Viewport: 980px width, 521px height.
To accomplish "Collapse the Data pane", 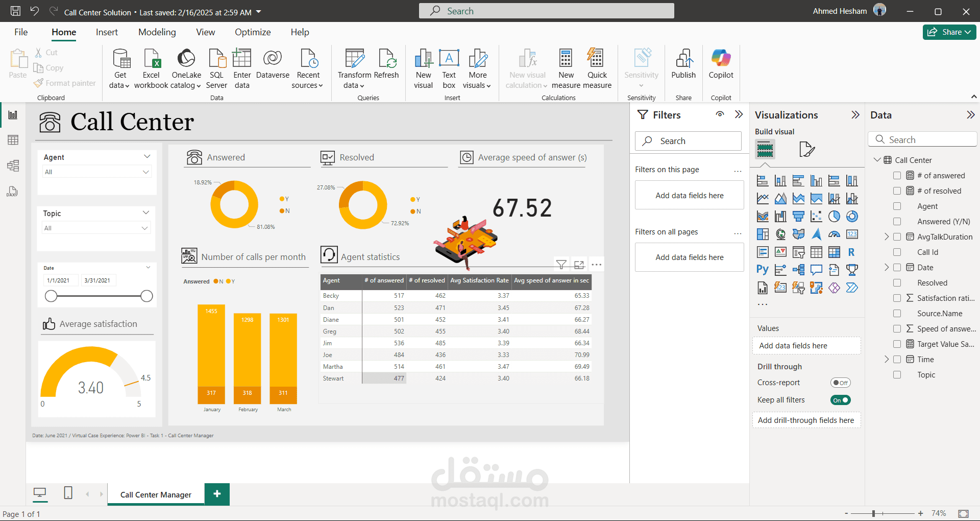I will tap(971, 115).
